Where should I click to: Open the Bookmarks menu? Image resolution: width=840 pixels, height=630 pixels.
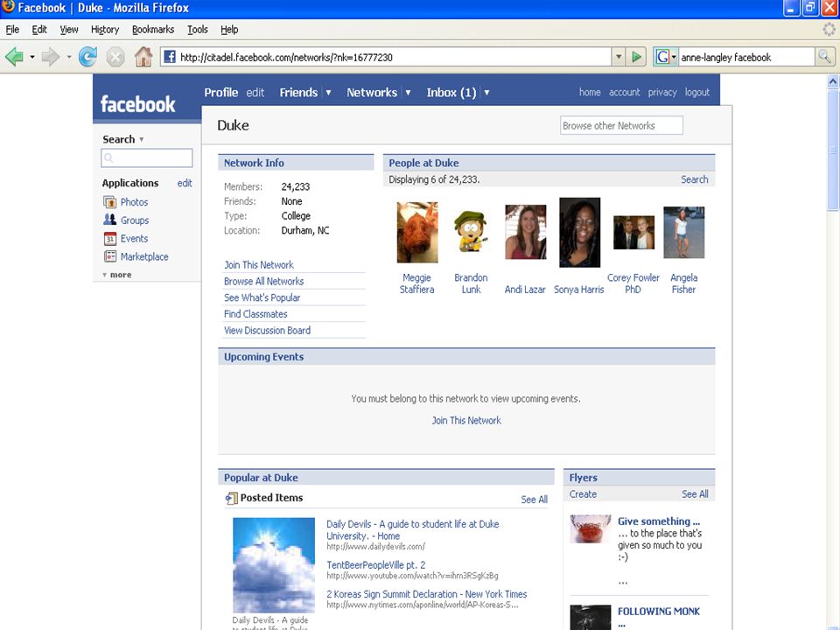[x=153, y=30]
